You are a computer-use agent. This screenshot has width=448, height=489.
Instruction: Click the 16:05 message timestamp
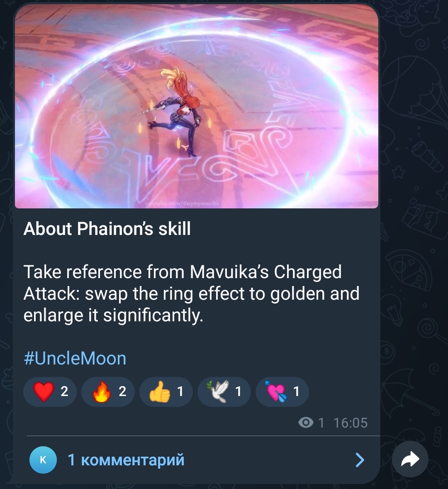[x=351, y=423]
